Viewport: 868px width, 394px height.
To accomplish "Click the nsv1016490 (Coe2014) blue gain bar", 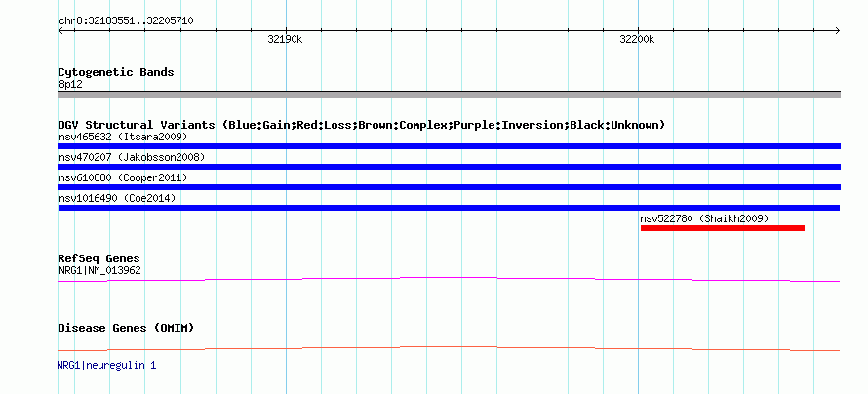I will coord(449,208).
